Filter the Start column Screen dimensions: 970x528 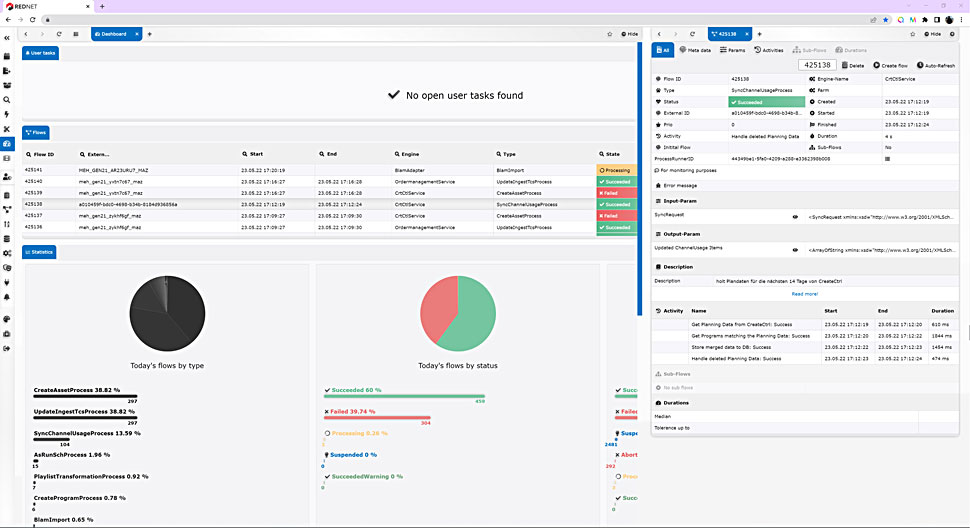click(x=245, y=154)
